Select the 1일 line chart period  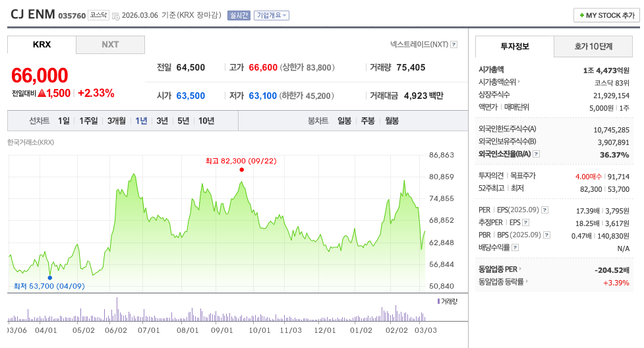coord(64,121)
